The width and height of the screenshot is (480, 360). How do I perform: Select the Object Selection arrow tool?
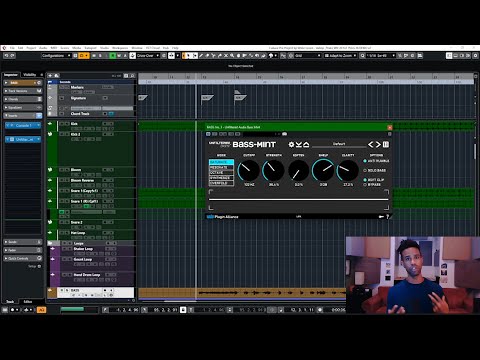coord(188,56)
